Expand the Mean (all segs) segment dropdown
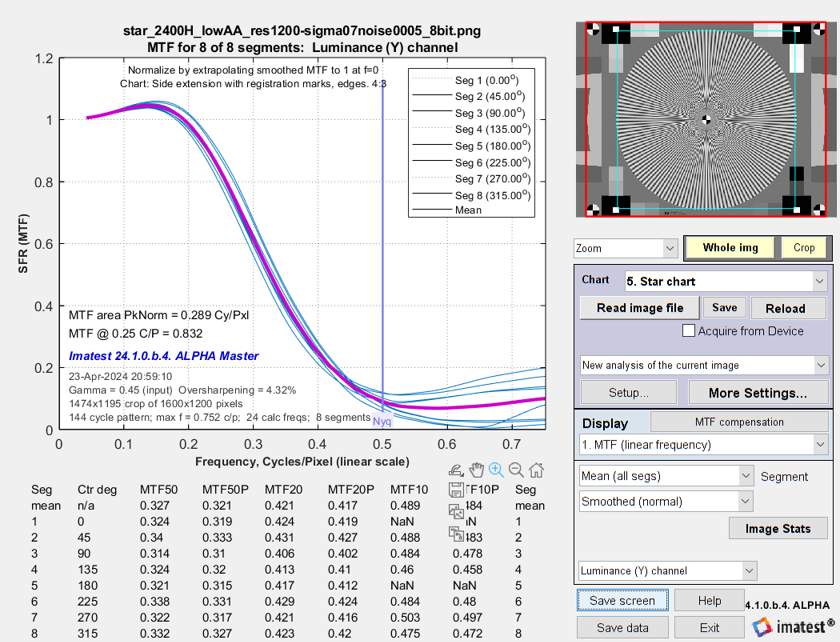 [666, 476]
